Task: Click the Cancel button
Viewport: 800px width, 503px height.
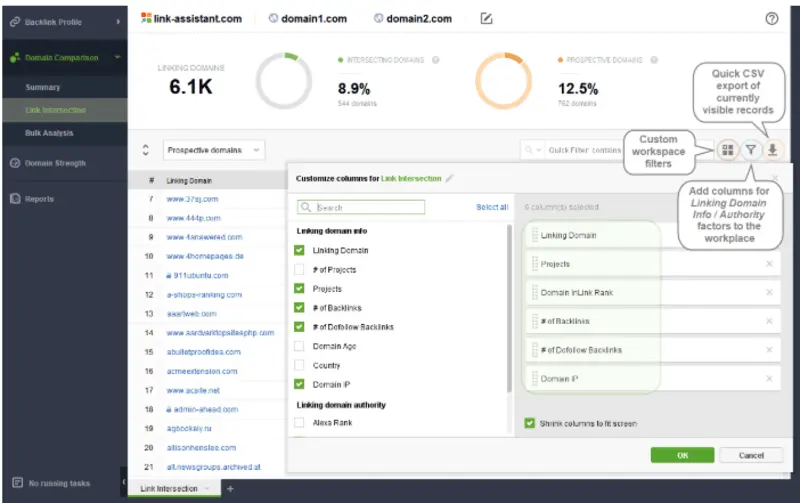Action: [x=751, y=455]
